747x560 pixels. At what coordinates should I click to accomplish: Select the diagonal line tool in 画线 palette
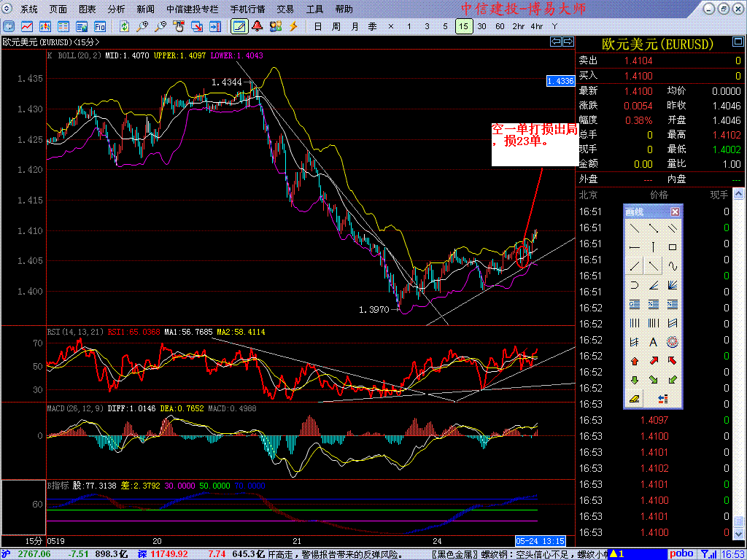635,228
